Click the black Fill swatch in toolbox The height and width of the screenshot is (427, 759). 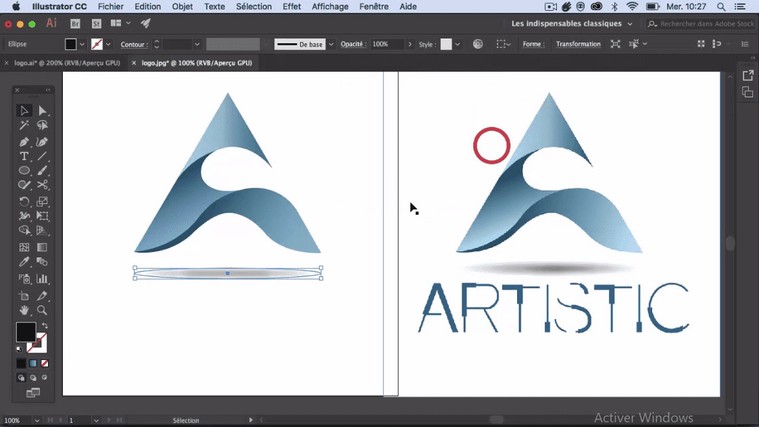pyautogui.click(x=26, y=332)
